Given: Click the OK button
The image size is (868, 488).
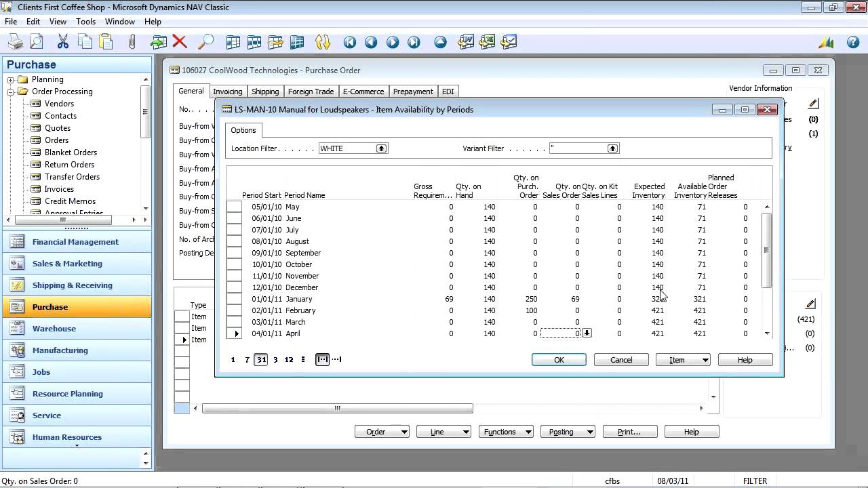Looking at the screenshot, I should click(559, 360).
